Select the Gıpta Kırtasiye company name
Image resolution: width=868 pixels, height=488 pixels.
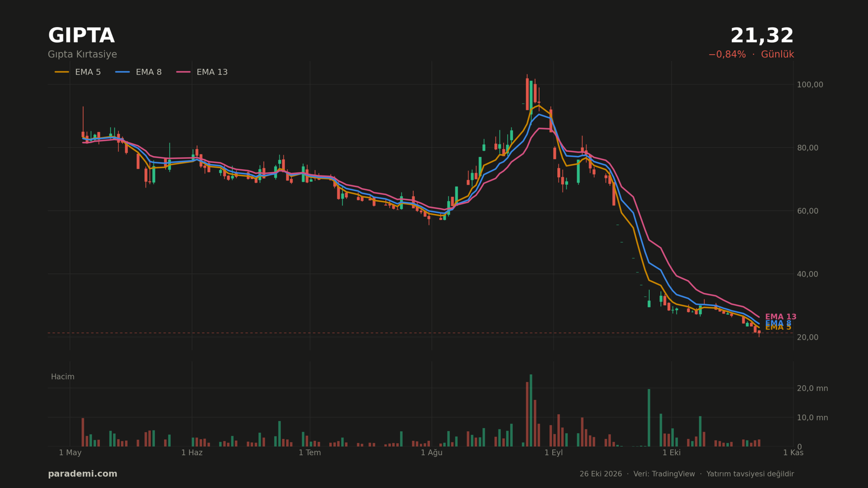(82, 55)
